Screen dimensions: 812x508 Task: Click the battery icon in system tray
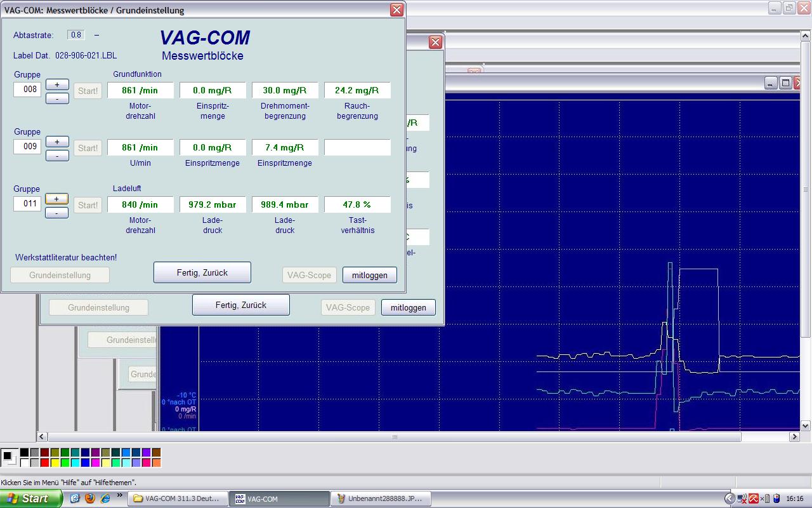click(776, 498)
